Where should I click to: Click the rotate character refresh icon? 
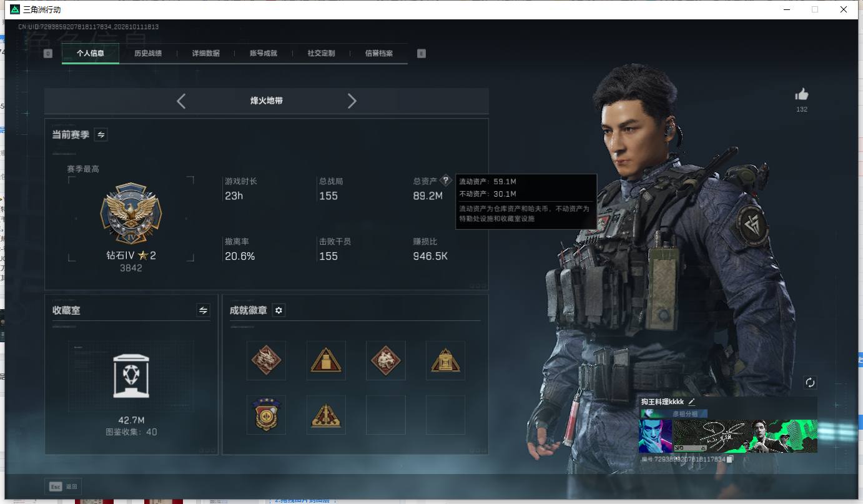click(810, 382)
